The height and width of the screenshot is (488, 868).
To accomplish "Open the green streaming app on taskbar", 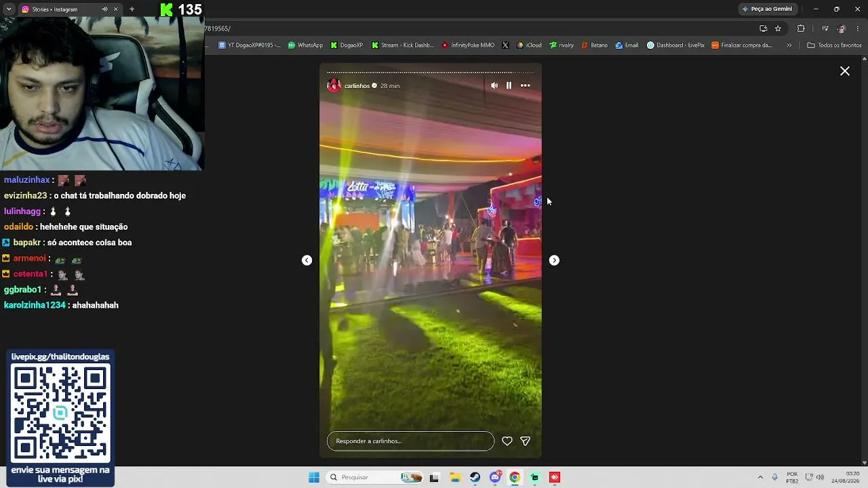I will pyautogui.click(x=535, y=477).
